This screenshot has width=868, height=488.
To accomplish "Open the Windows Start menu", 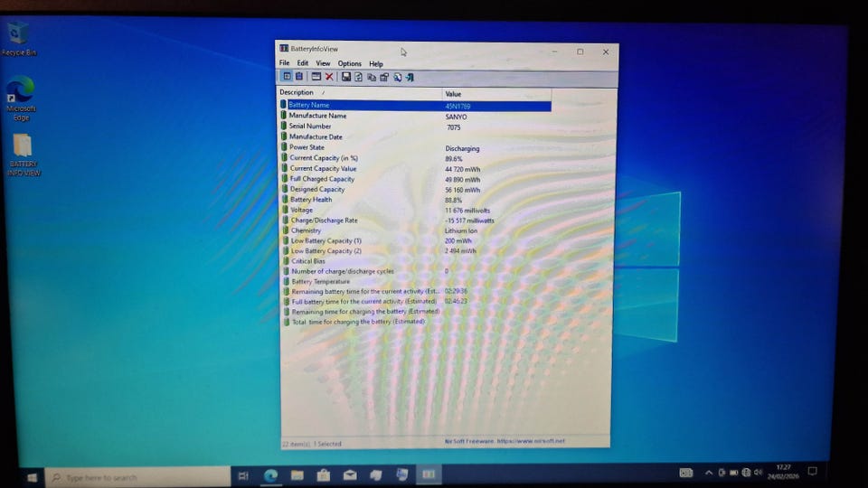I will pos(32,477).
